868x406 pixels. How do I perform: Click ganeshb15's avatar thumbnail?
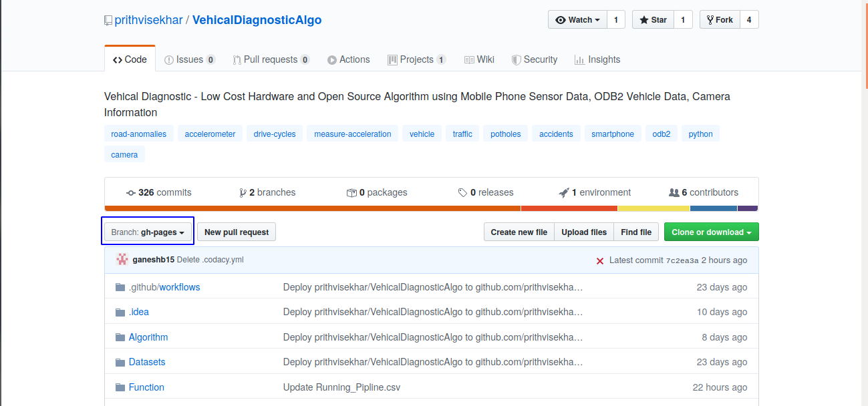tap(122, 260)
